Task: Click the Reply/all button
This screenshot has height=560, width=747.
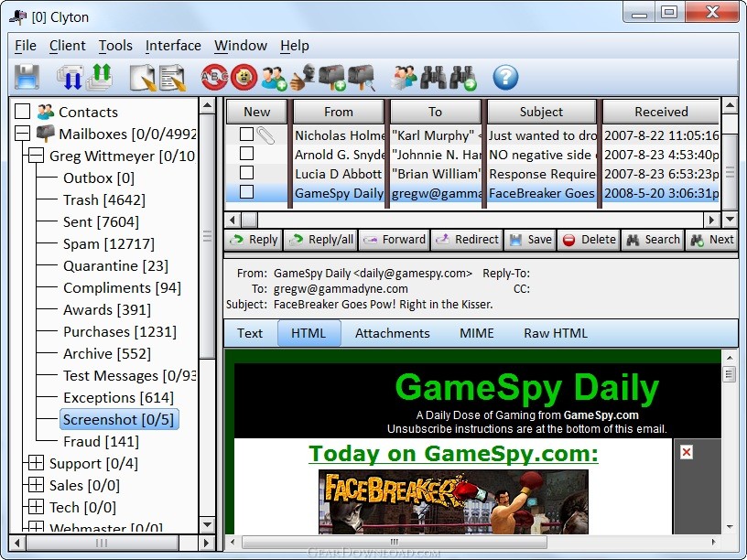Action: coord(320,240)
